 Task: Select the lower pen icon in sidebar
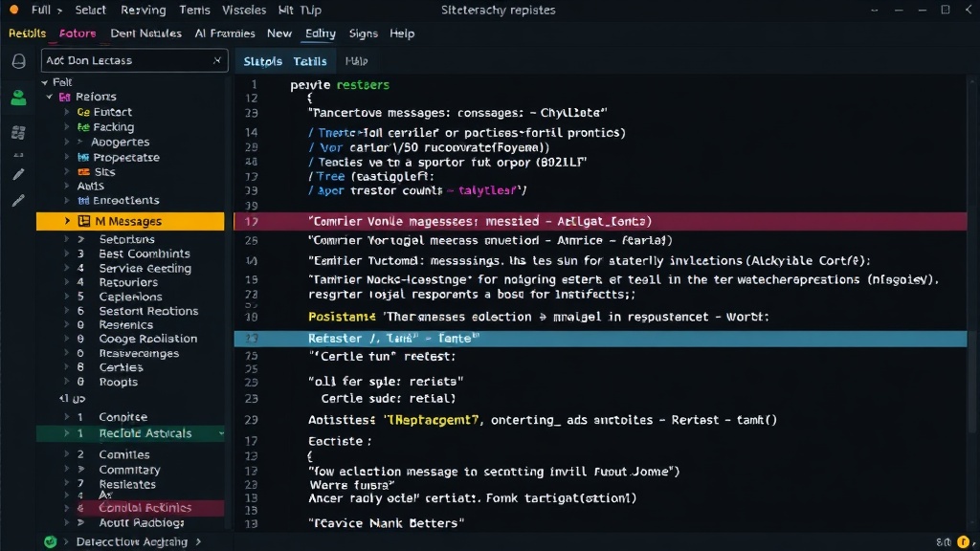click(x=19, y=201)
